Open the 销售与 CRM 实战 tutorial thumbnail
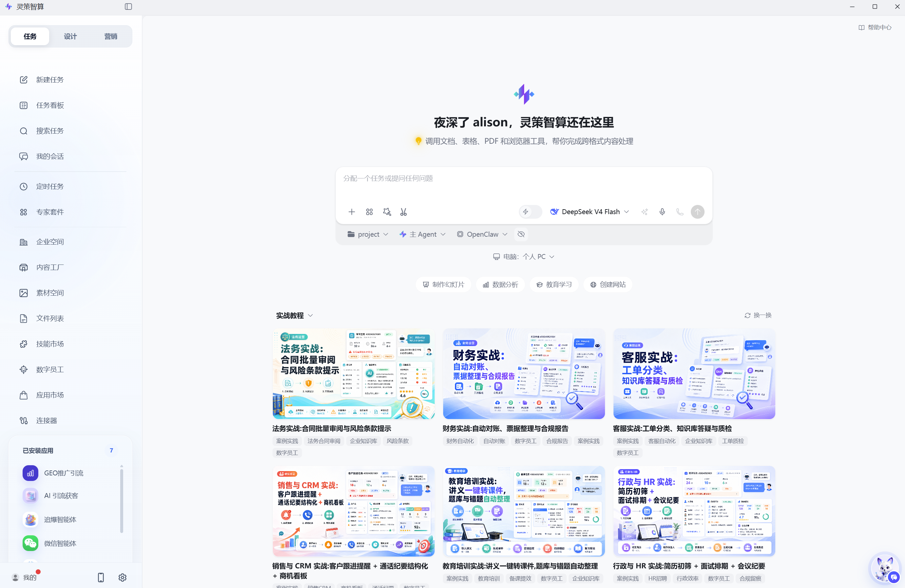The height and width of the screenshot is (588, 905). click(353, 511)
